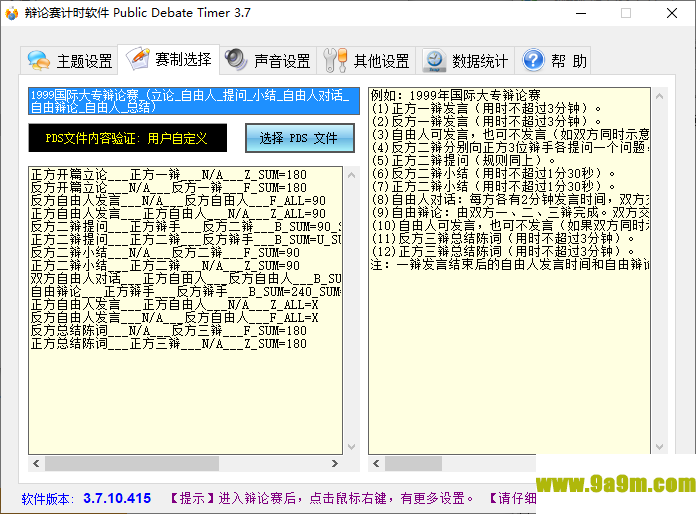
Task: Click the app icon in title bar
Action: [14, 14]
